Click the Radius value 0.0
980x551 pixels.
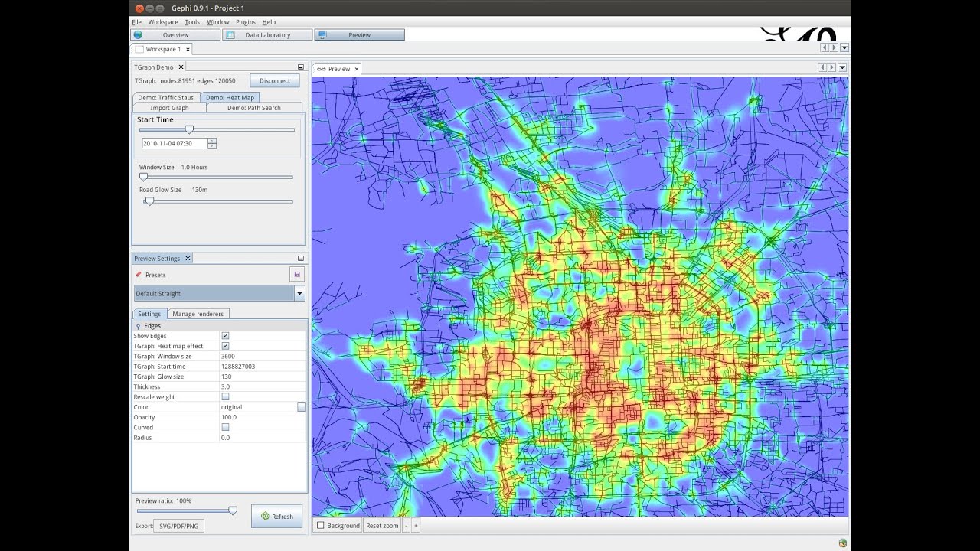tap(263, 438)
